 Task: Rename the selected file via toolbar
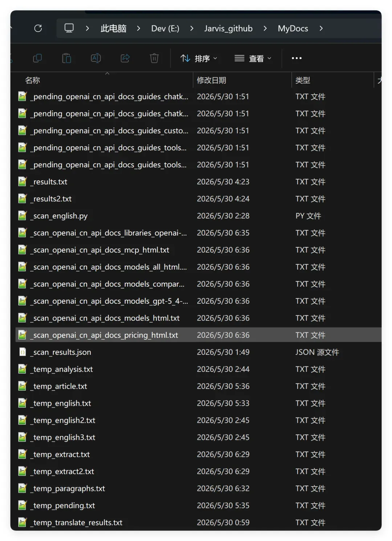point(96,58)
